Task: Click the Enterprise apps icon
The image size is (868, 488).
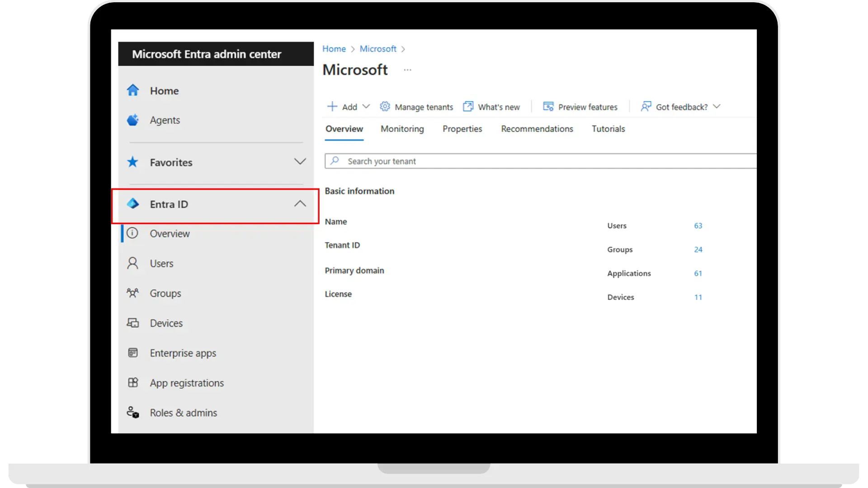Action: point(133,353)
